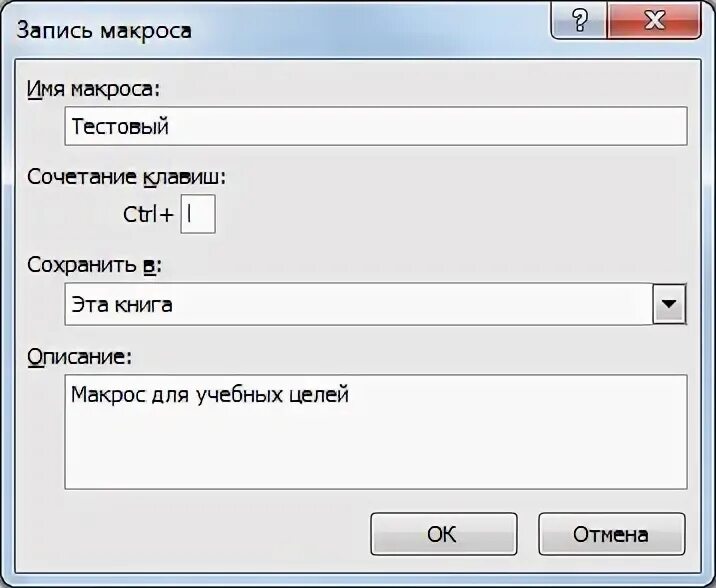The image size is (716, 588).
Task: Click the Запись макроса title bar text
Action: [x=104, y=31]
